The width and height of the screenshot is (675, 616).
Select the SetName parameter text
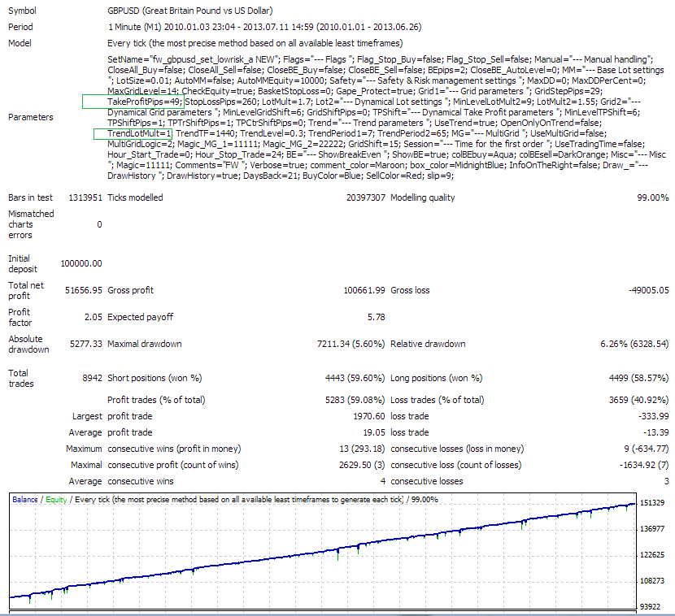pos(194,59)
